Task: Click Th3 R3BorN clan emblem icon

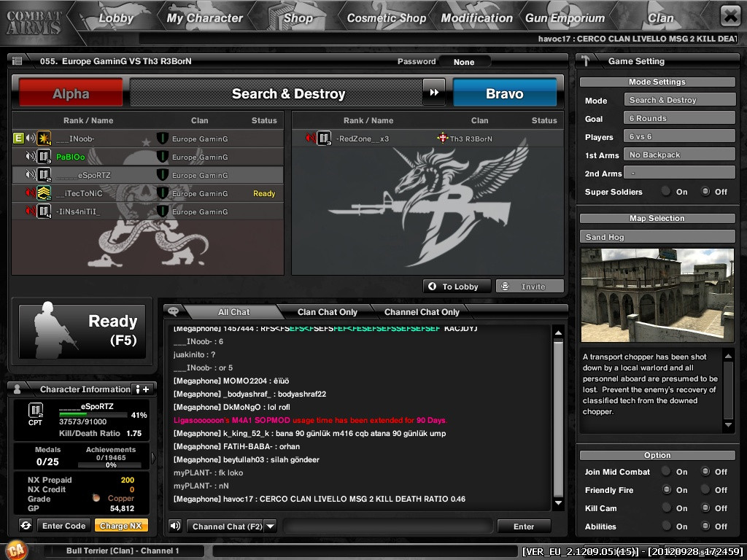Action: tap(443, 138)
